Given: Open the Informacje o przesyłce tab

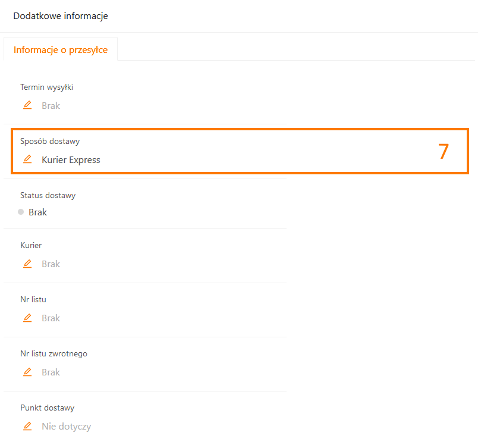Looking at the screenshot, I should [61, 50].
